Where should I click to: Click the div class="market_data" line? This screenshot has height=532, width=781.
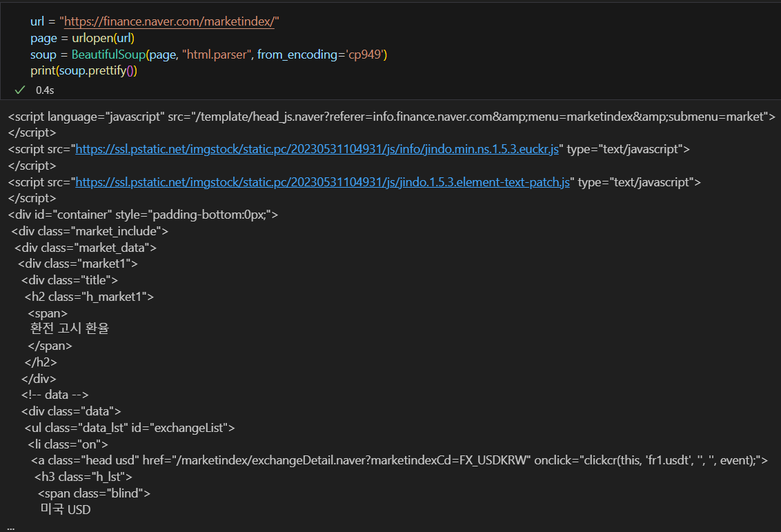(85, 248)
